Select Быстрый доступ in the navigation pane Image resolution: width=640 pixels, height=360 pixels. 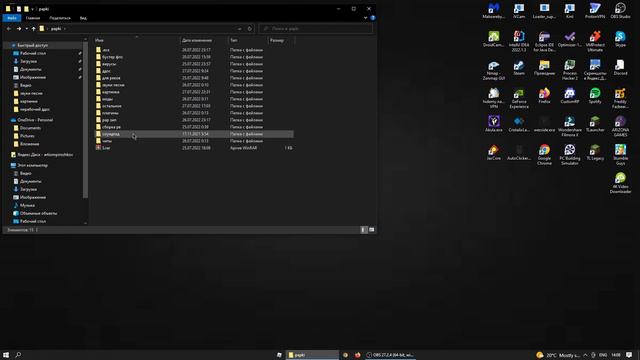coord(32,45)
